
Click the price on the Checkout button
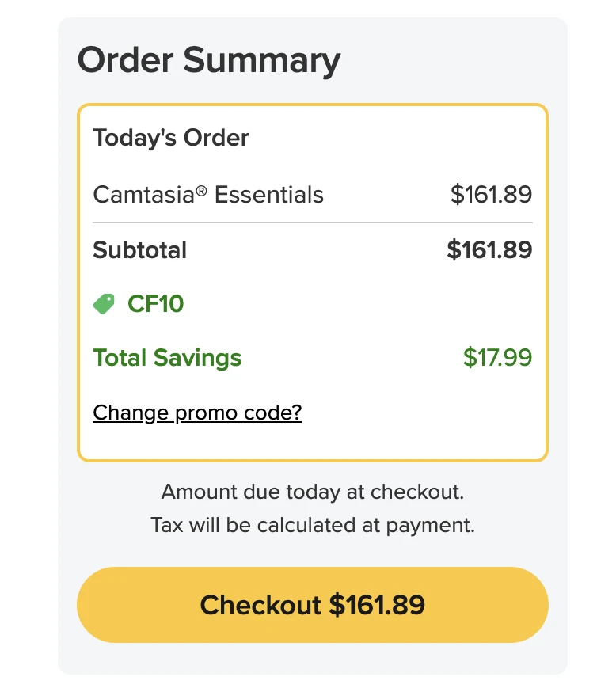[377, 605]
